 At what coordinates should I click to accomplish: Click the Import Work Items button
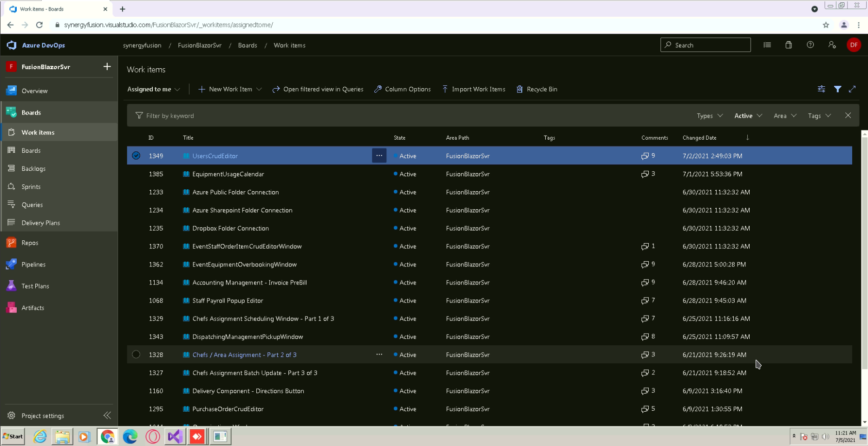click(473, 89)
